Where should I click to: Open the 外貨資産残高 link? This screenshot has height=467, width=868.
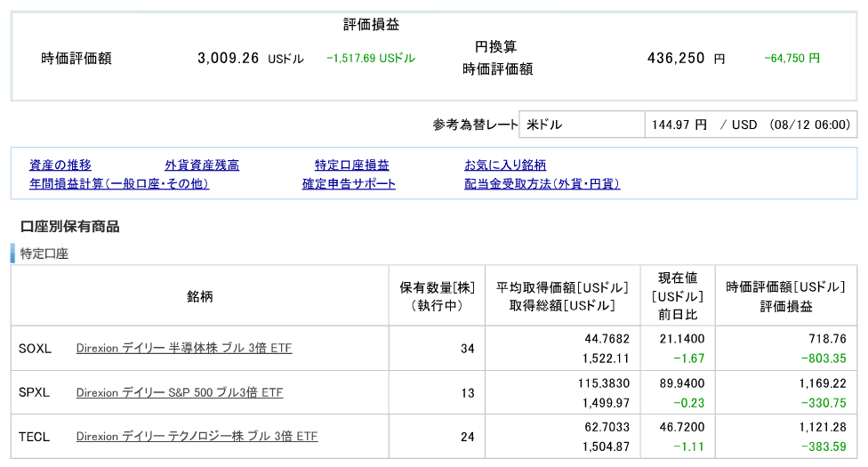[202, 165]
